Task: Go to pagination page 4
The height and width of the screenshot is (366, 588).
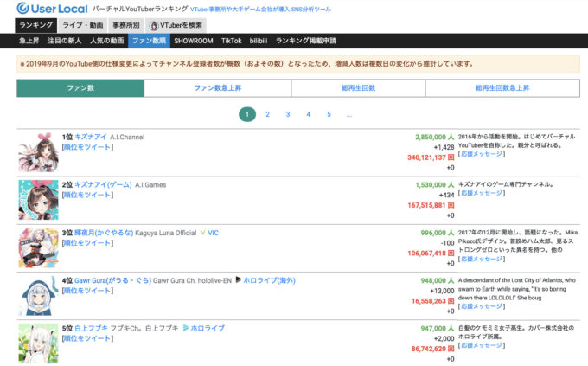Action: pos(308,114)
